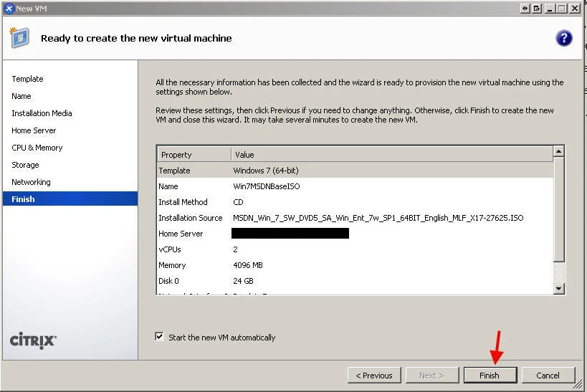Select the Install Method CD row

point(355,202)
